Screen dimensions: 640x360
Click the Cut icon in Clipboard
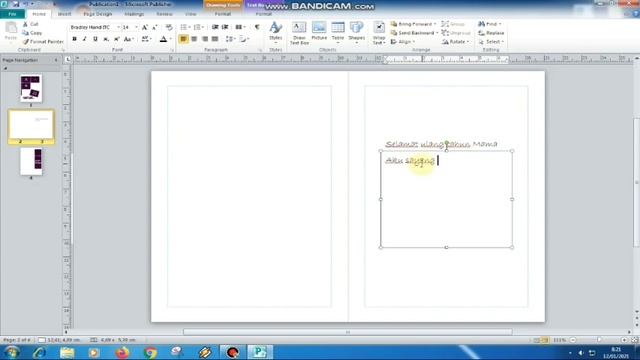[x=26, y=24]
